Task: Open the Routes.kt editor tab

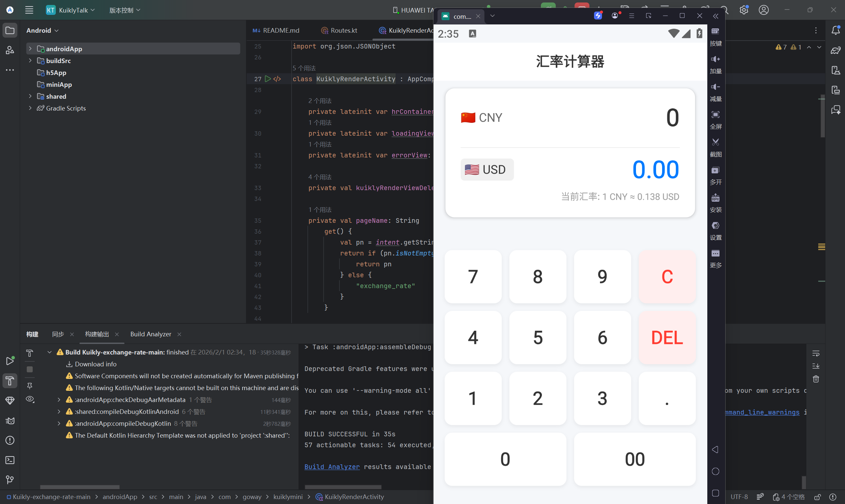Action: click(x=343, y=31)
